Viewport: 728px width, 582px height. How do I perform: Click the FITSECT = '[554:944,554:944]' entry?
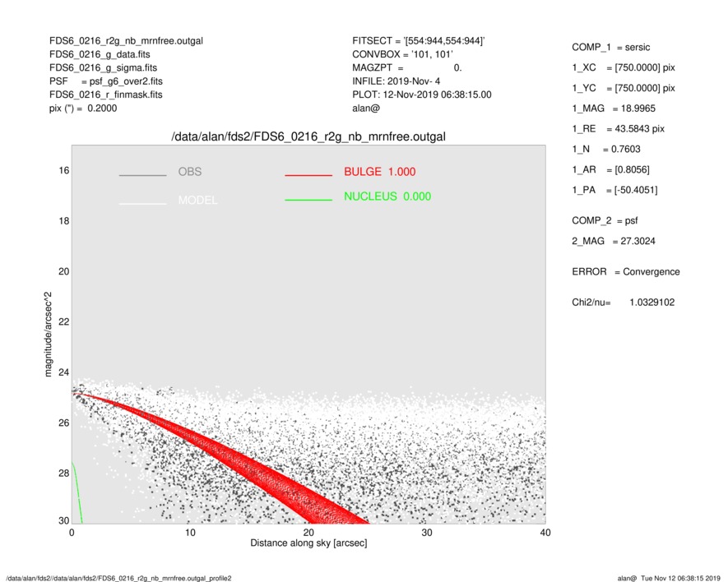click(x=419, y=41)
